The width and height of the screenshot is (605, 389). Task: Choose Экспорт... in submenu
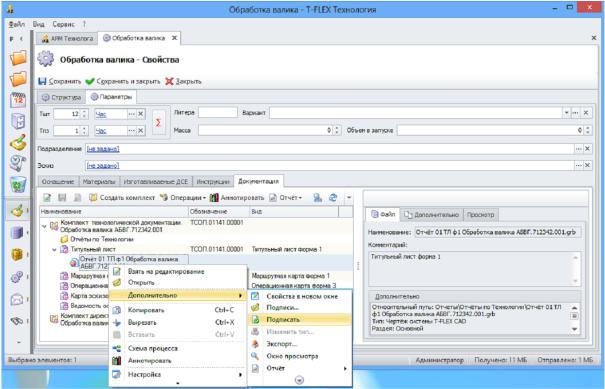point(300,343)
